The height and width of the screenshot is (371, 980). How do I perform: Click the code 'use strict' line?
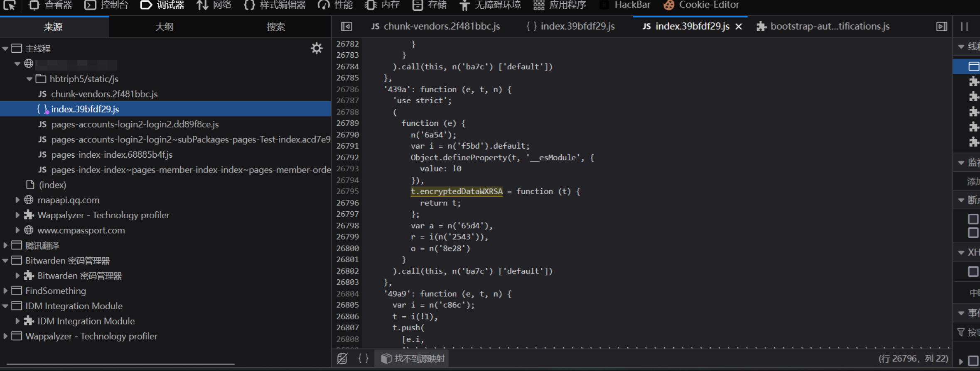[422, 101]
